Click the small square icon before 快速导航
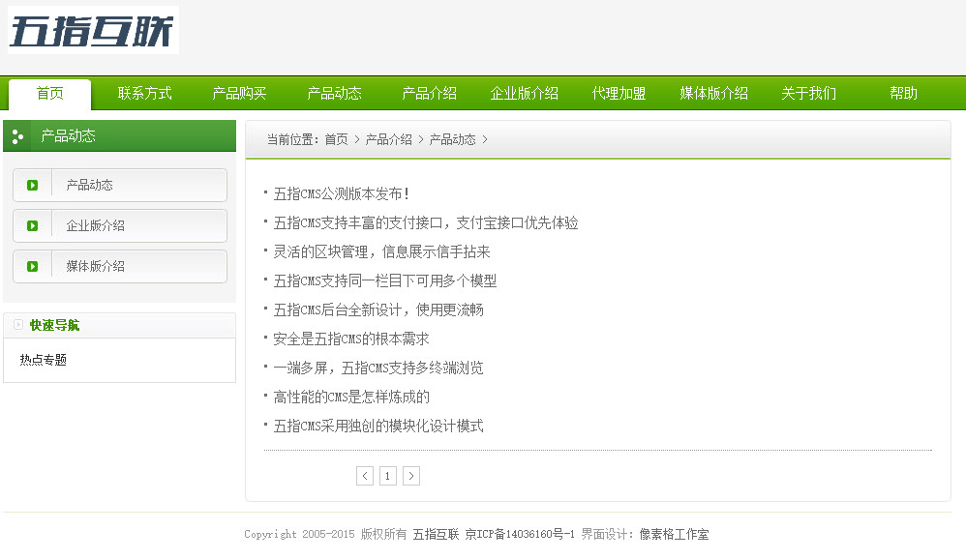Viewport: 966px width, 560px height. [16, 324]
